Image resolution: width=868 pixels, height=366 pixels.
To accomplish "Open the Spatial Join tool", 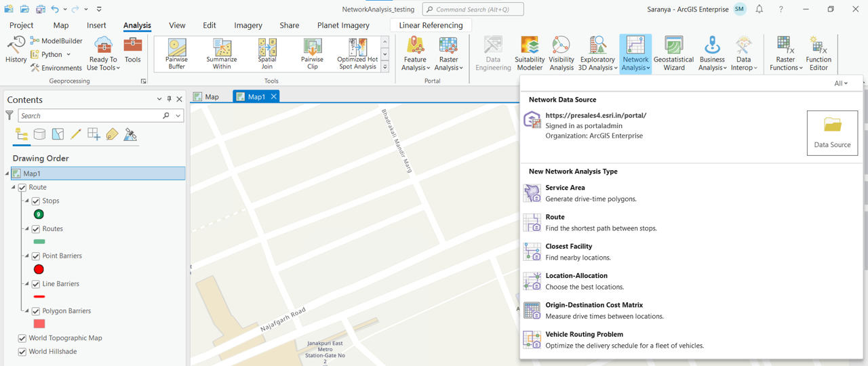I will pos(267,54).
